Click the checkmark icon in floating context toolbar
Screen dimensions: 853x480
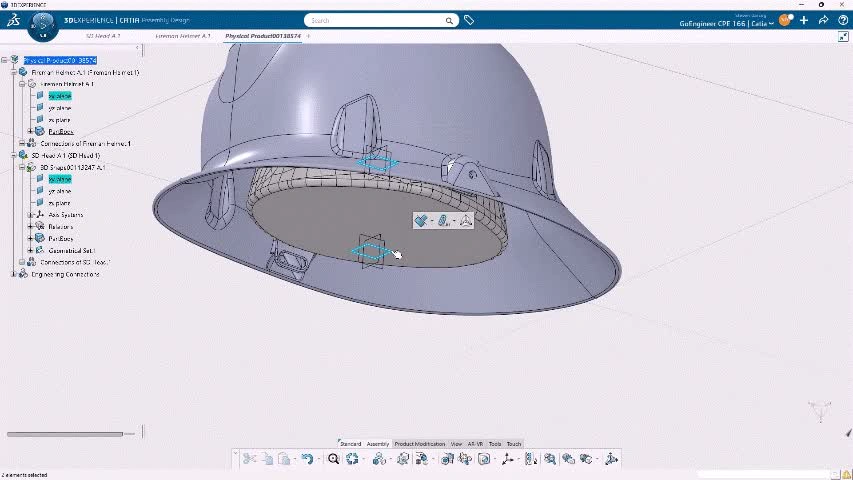(x=421, y=220)
